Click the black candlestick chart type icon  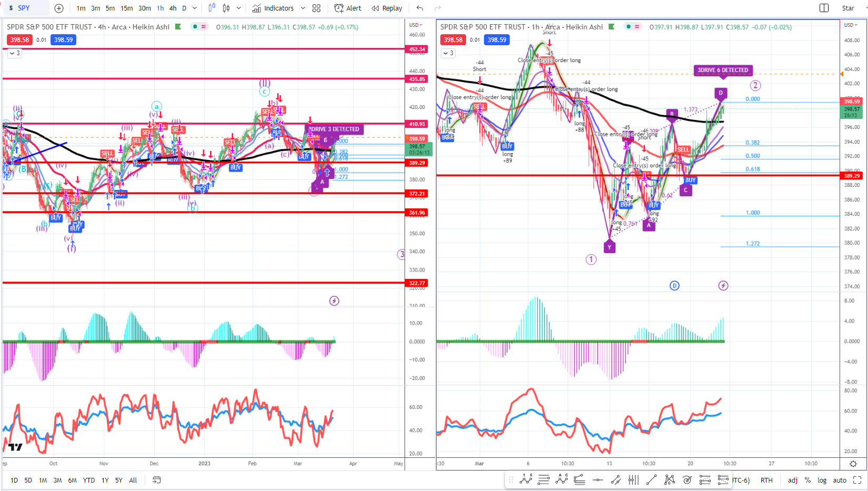(226, 8)
